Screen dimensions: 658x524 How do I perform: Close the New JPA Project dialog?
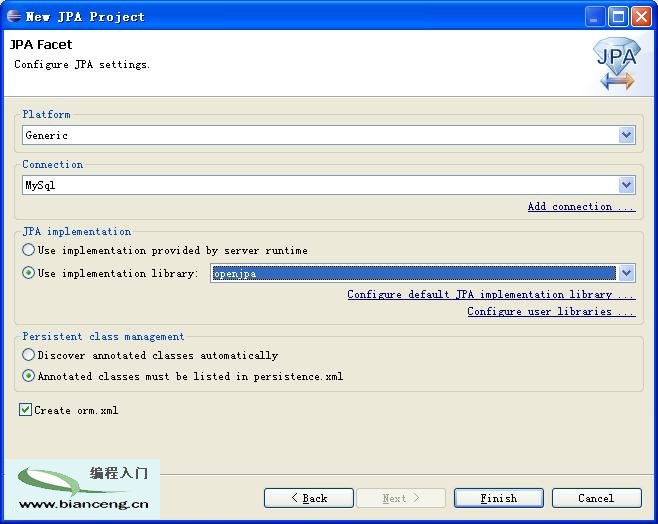click(642, 17)
